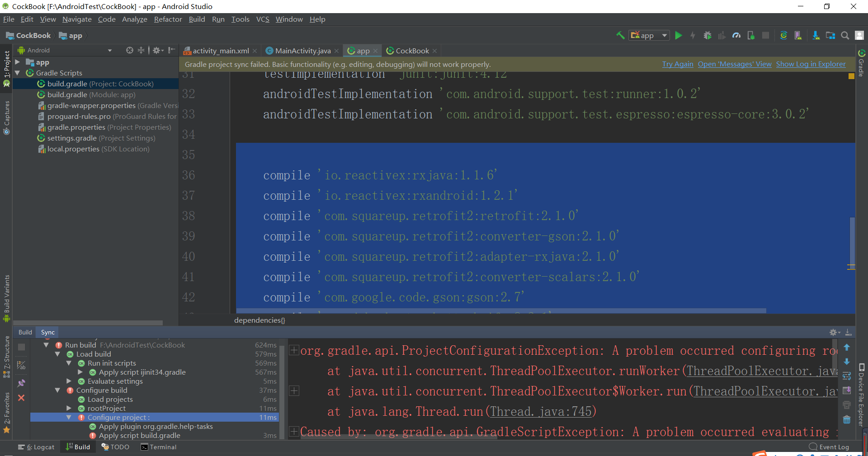Open Project panel settings gear

pos(157,50)
